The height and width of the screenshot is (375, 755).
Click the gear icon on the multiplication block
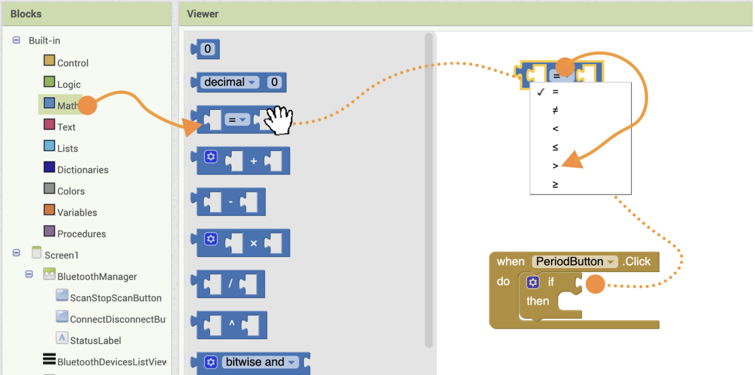[211, 239]
